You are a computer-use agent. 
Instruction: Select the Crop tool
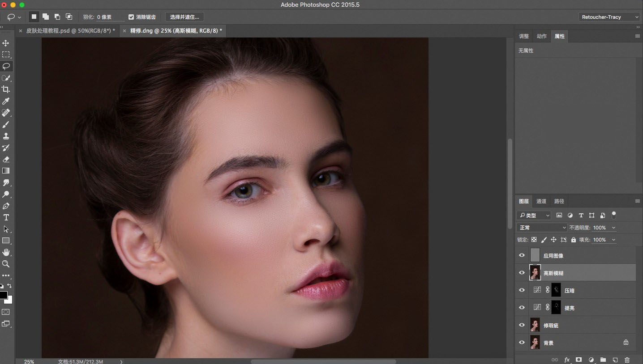point(6,89)
